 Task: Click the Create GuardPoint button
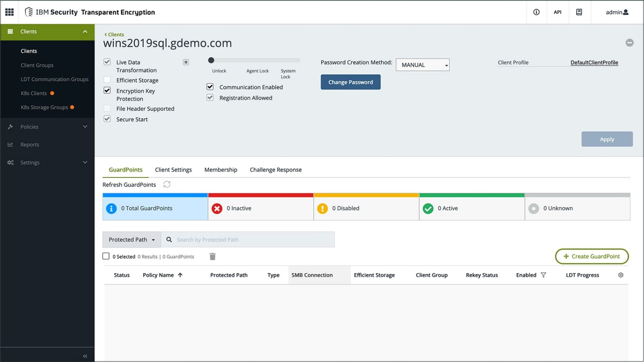pyautogui.click(x=592, y=256)
